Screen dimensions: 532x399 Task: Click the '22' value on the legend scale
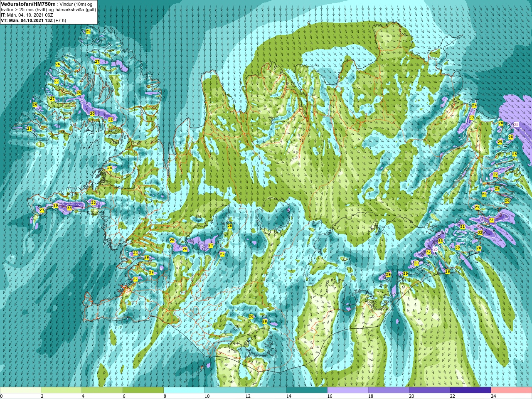click(453, 396)
